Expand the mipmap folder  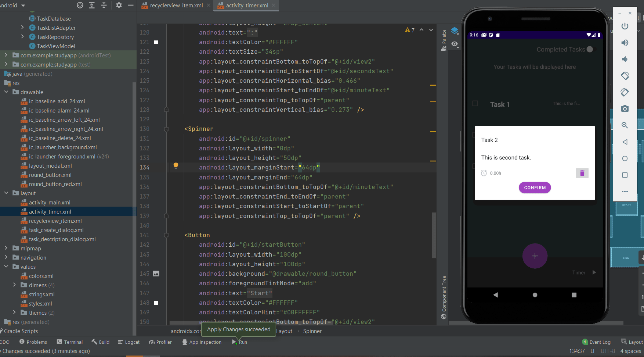pyautogui.click(x=6, y=248)
